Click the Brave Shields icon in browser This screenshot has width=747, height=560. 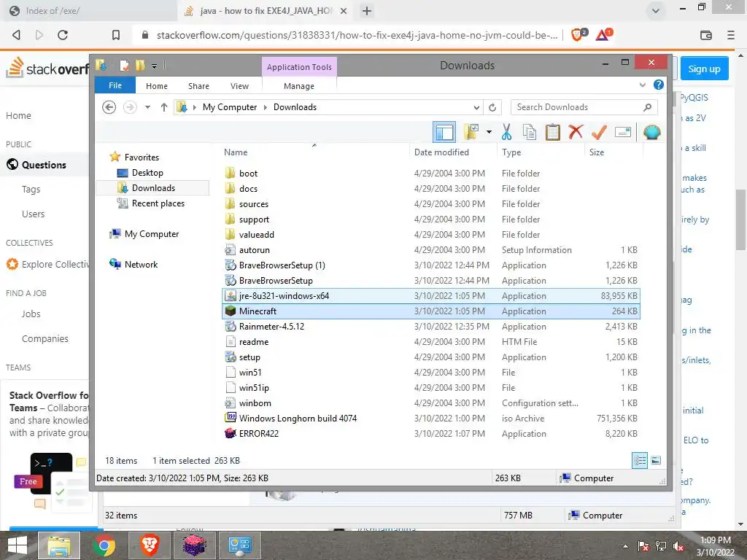[578, 34]
